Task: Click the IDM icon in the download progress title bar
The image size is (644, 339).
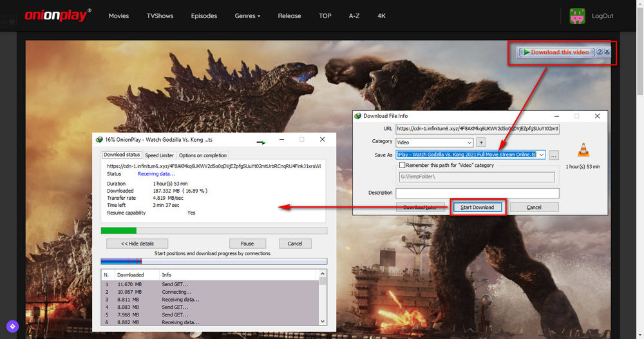Action: [x=99, y=140]
